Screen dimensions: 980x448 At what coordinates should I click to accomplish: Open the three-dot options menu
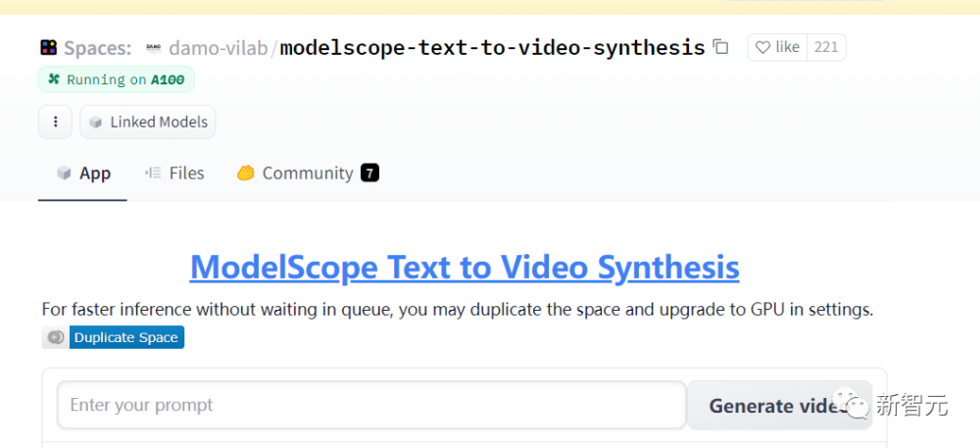55,123
